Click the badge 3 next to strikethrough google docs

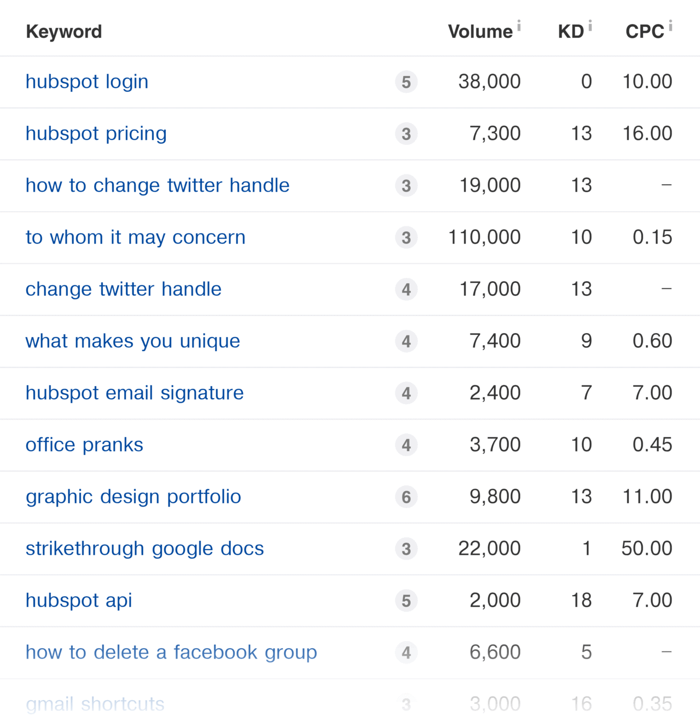click(x=406, y=549)
